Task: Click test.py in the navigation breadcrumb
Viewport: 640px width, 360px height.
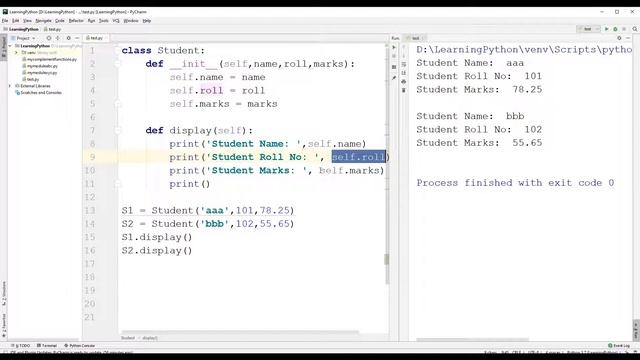Action: tap(52, 29)
